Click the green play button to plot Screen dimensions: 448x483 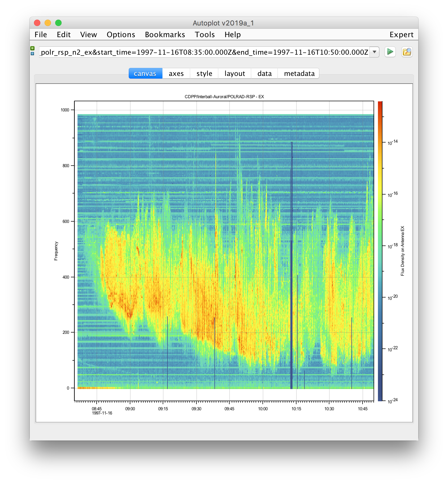pos(390,52)
